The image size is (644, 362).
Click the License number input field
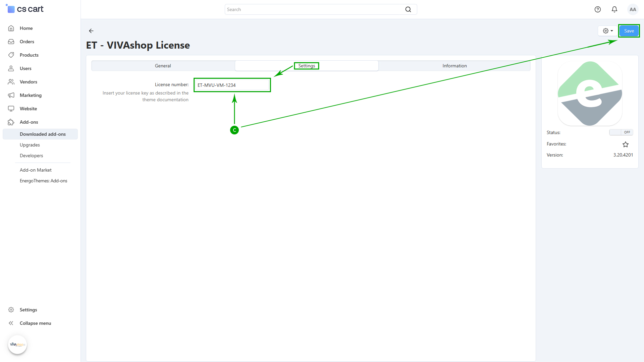pyautogui.click(x=232, y=85)
